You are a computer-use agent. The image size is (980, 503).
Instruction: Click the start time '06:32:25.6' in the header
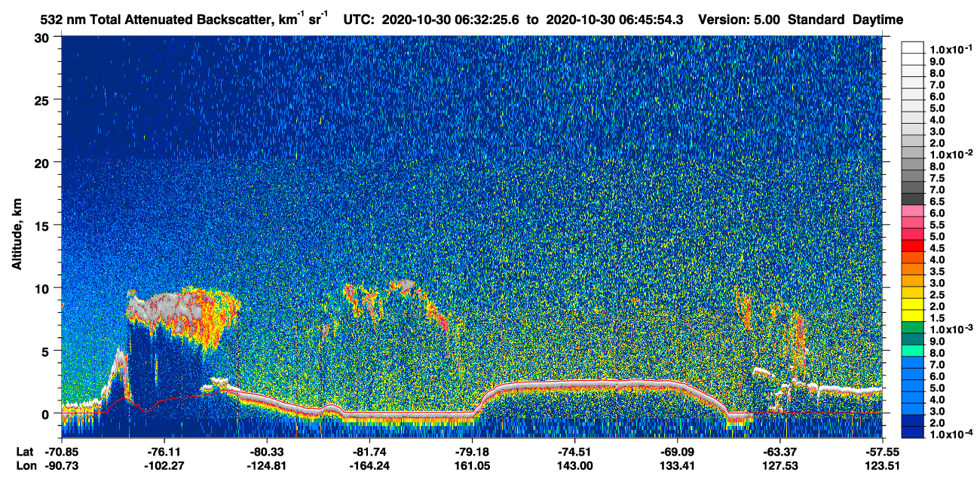click(x=488, y=20)
